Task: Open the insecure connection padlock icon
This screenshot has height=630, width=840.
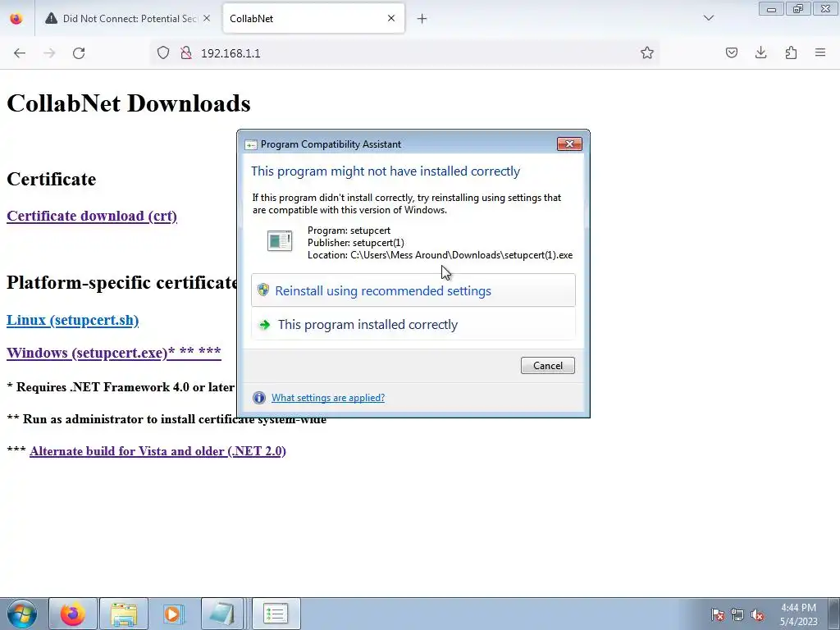Action: click(x=186, y=53)
